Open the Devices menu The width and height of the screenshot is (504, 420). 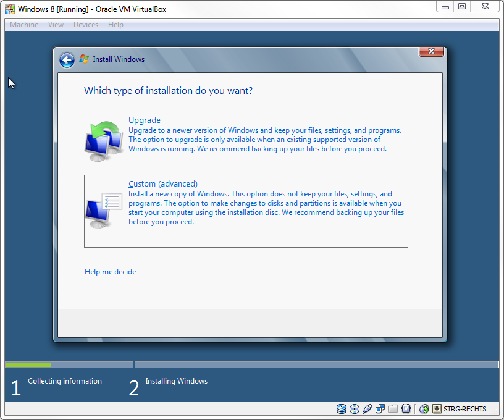tap(85, 25)
